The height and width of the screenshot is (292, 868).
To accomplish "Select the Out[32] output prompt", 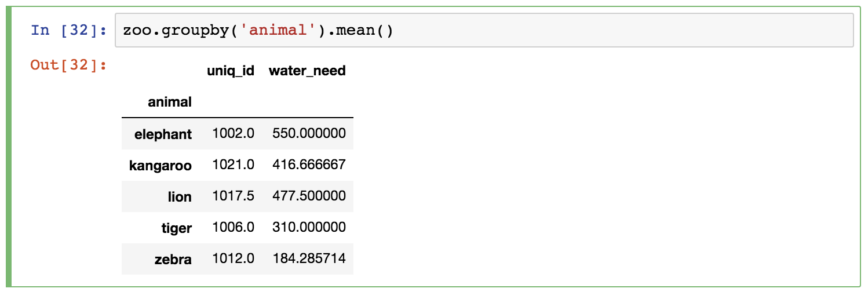I will point(69,65).
